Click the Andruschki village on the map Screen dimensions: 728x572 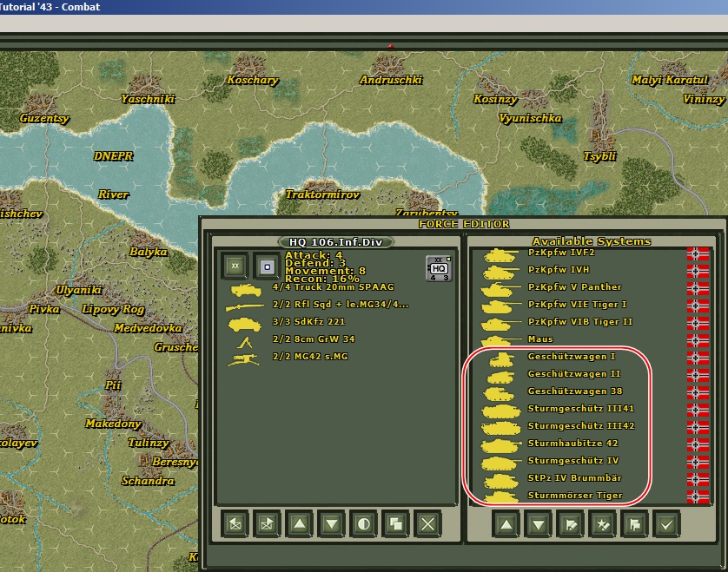coord(391,80)
